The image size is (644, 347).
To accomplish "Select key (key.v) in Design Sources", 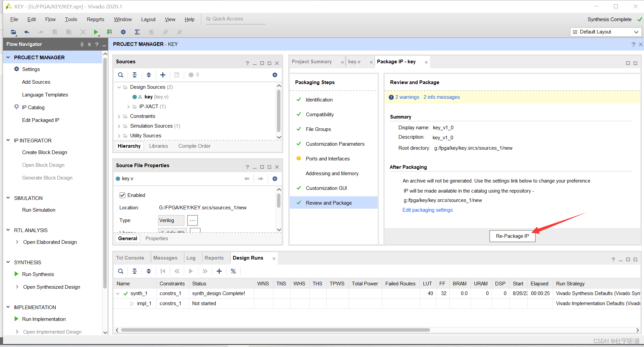I will pos(156,97).
